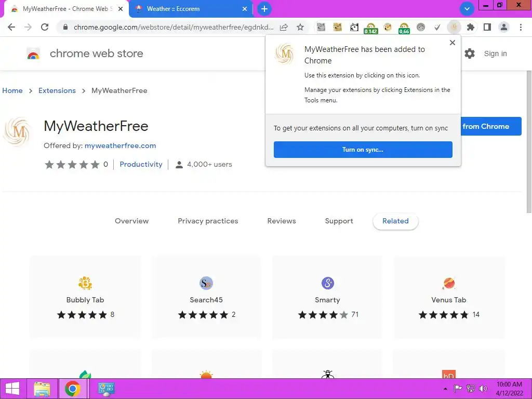Click the address bar URL field

(x=173, y=27)
